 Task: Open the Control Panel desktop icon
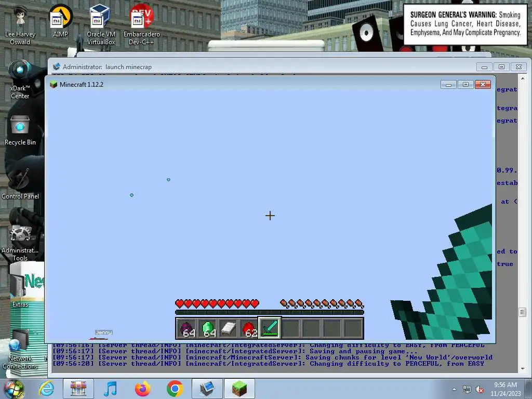[x=20, y=184]
